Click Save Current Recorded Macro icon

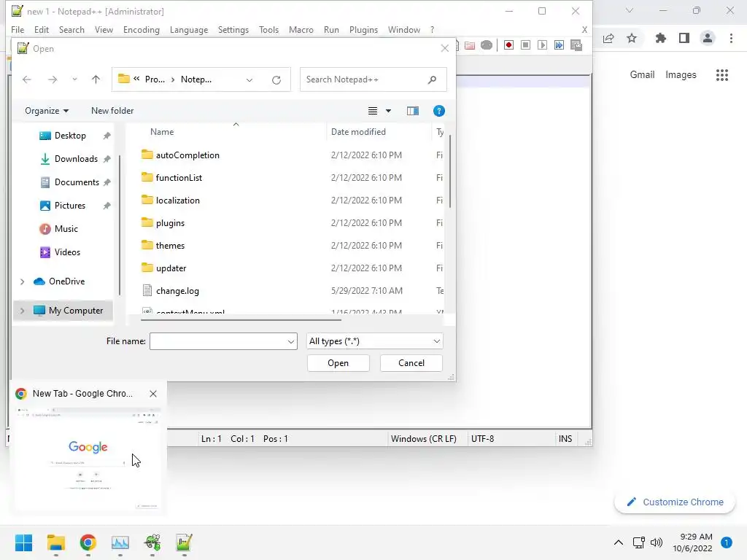tap(576, 44)
